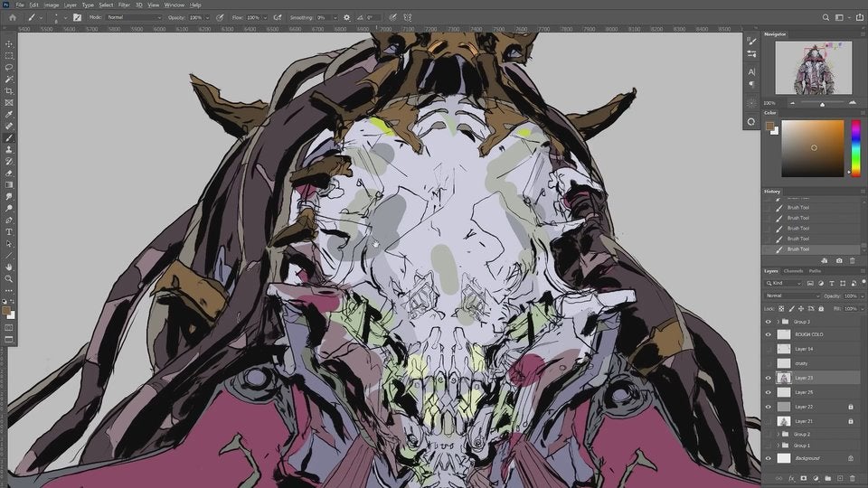
Task: Add layer mask icon
Action: [x=803, y=478]
